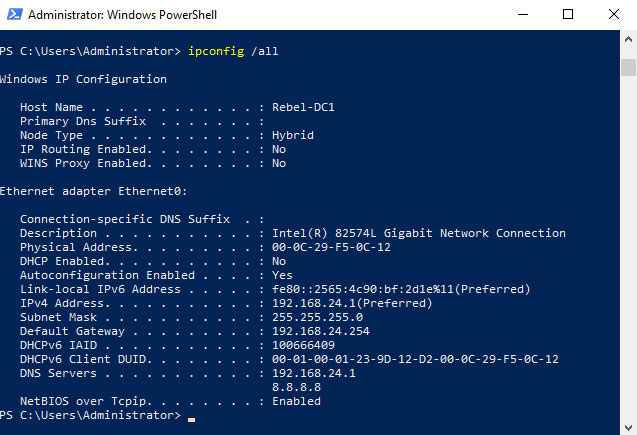Close the Administrator PowerShell window
The width and height of the screenshot is (637, 435).
tap(614, 15)
